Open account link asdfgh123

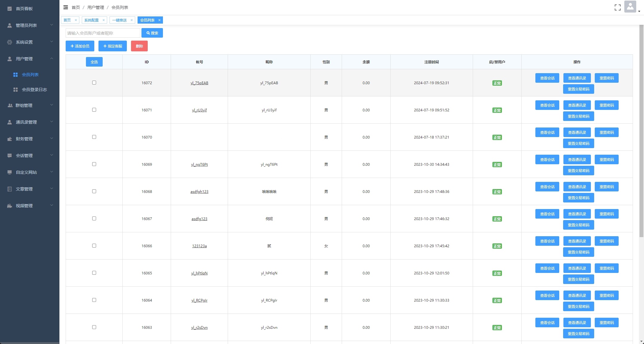pos(199,191)
